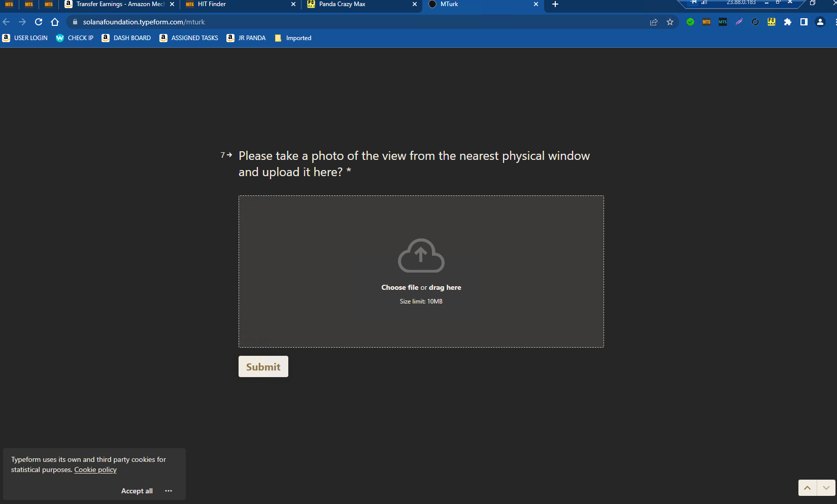Click the cloud upload icon

421,255
